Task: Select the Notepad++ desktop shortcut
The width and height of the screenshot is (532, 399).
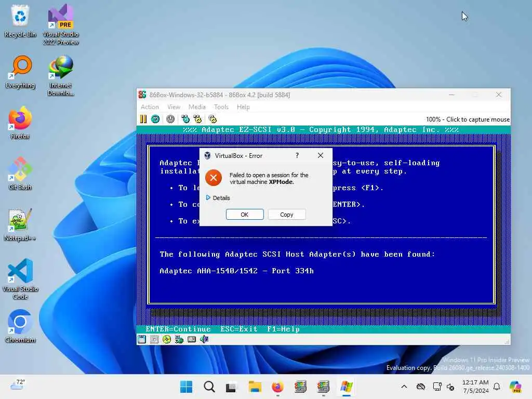Action: pos(20,224)
